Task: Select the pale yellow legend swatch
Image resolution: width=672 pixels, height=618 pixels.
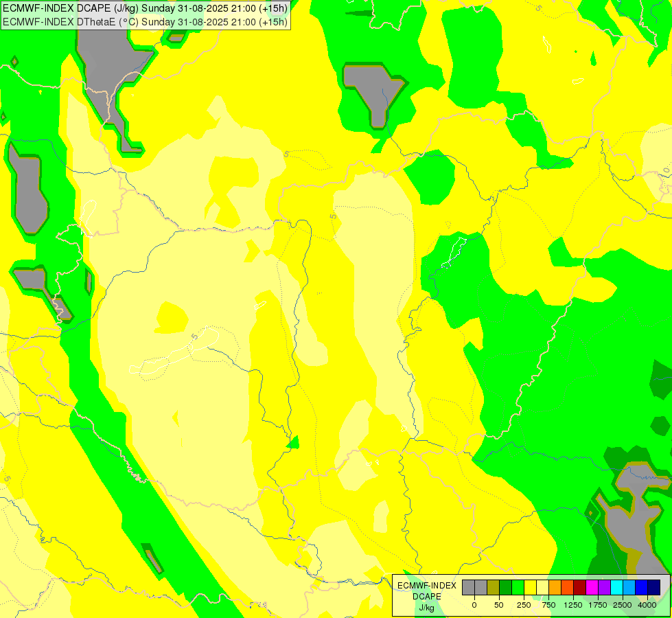Action: tap(542, 588)
